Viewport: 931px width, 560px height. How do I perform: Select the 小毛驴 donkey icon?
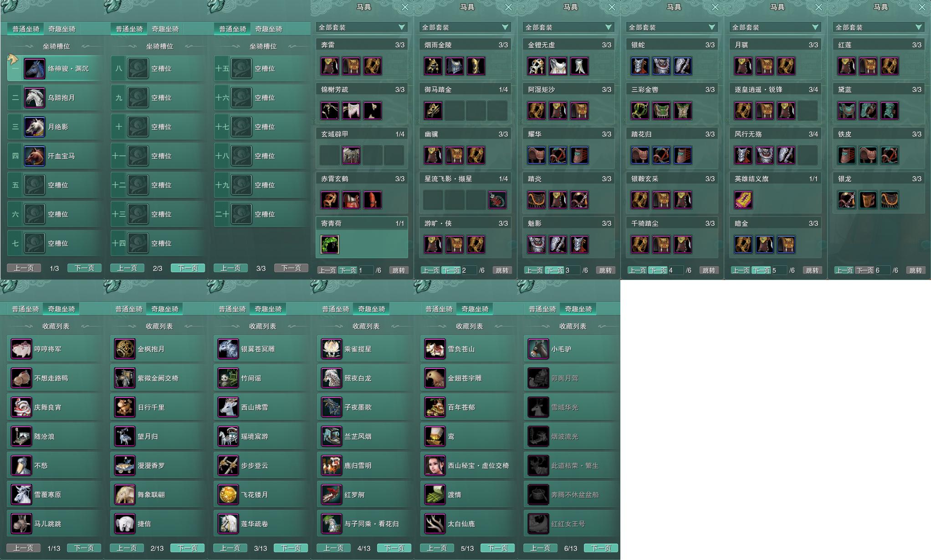[x=538, y=349]
